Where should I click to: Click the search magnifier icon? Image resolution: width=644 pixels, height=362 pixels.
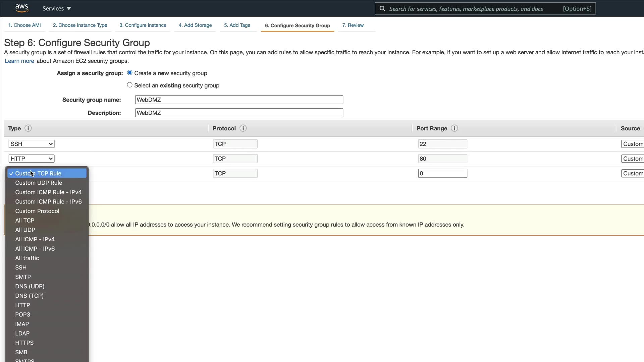(x=382, y=9)
